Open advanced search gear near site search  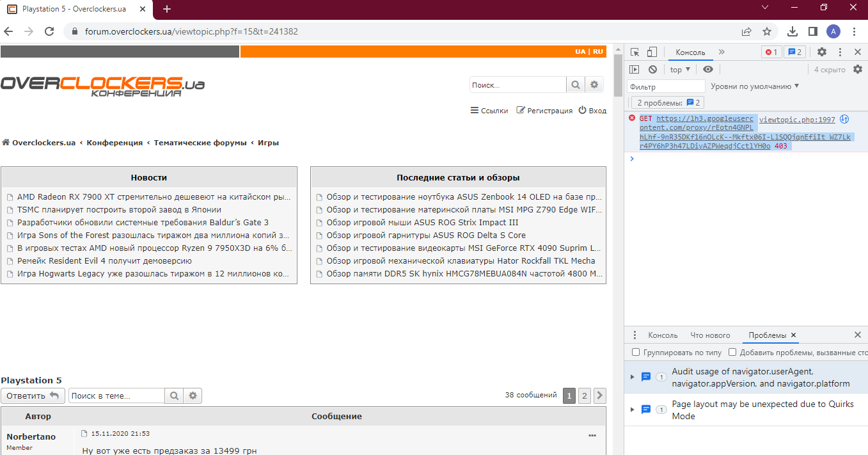point(594,84)
